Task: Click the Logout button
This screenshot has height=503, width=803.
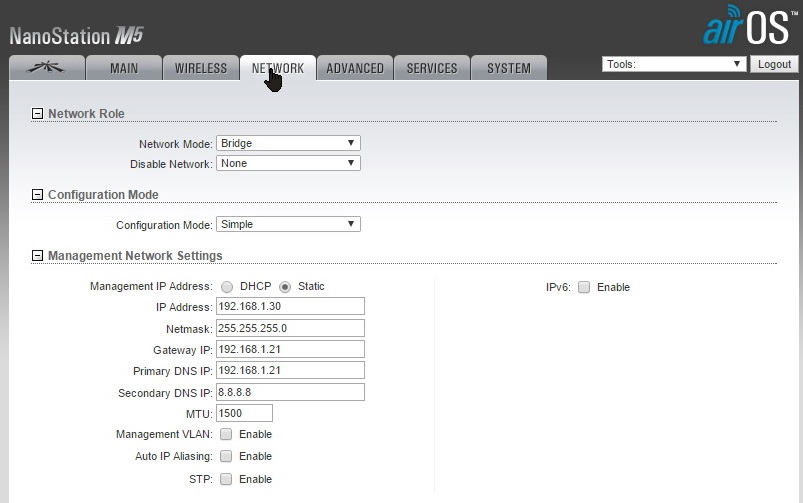Action: (774, 64)
